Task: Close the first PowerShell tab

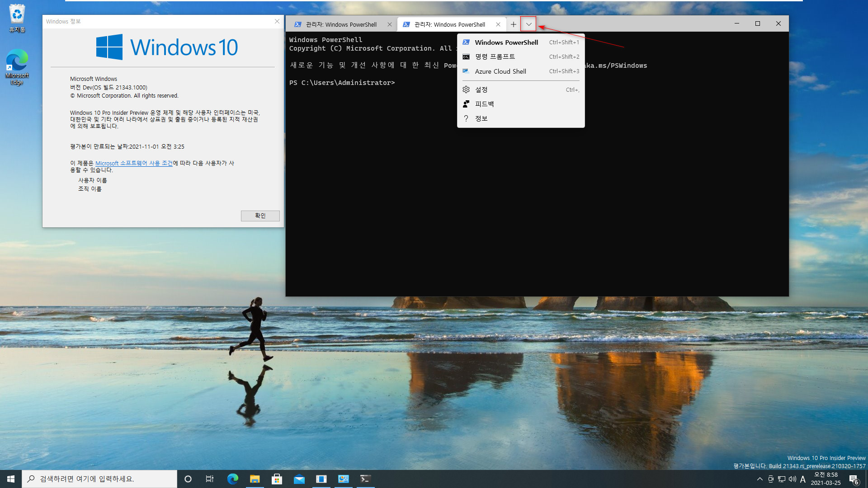Action: [390, 25]
